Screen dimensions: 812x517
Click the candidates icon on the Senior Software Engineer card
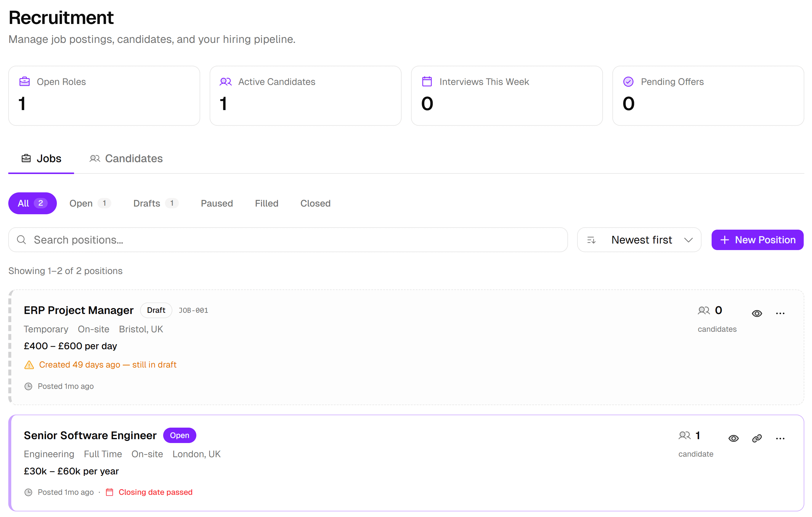[685, 435]
